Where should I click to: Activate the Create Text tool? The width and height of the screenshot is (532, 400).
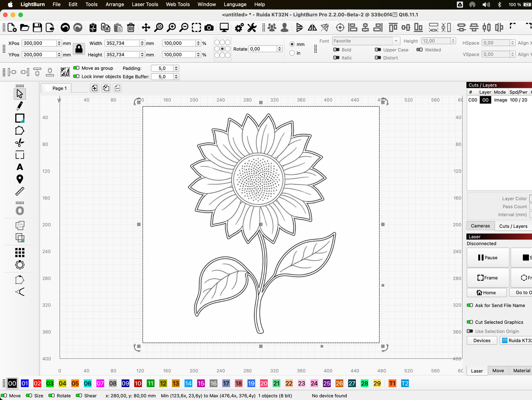click(x=20, y=167)
